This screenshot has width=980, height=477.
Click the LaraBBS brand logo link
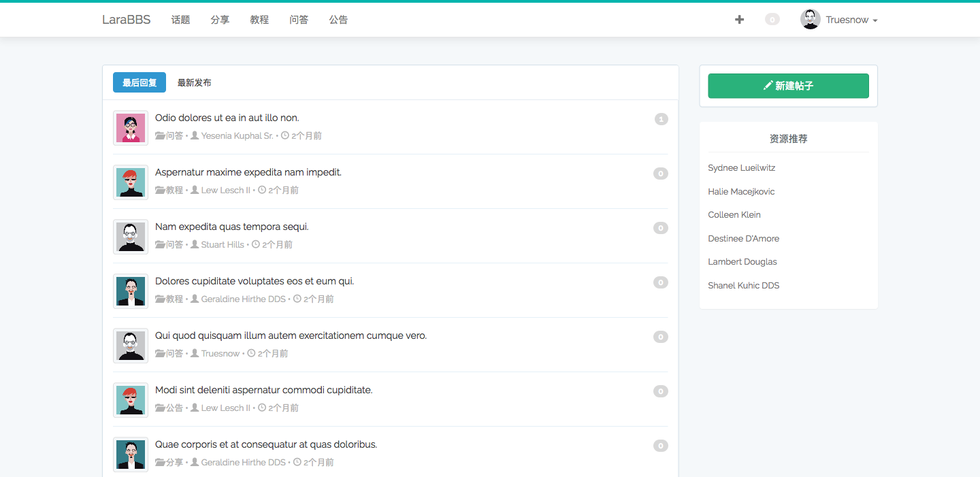pyautogui.click(x=127, y=20)
